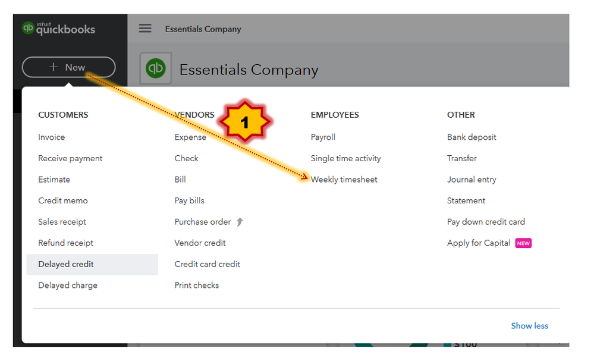
Task: Click the QuickBooks logo
Action: [58, 29]
